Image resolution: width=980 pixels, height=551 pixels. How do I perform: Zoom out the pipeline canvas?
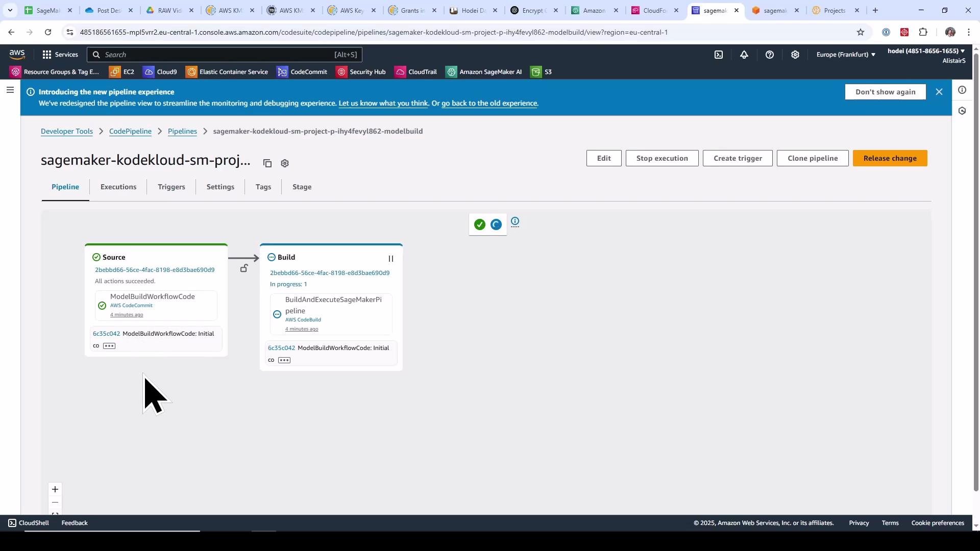[x=55, y=503]
